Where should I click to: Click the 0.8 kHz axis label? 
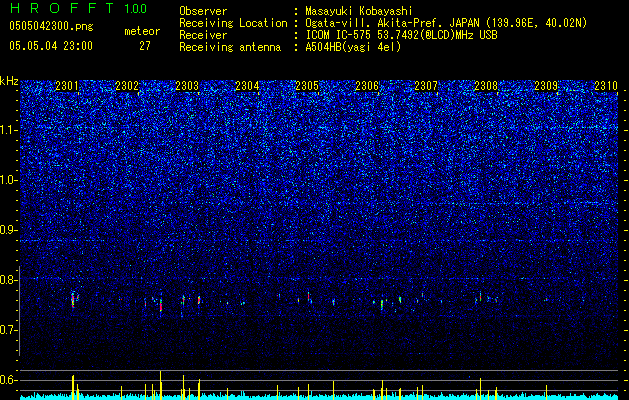pyautogui.click(x=9, y=280)
